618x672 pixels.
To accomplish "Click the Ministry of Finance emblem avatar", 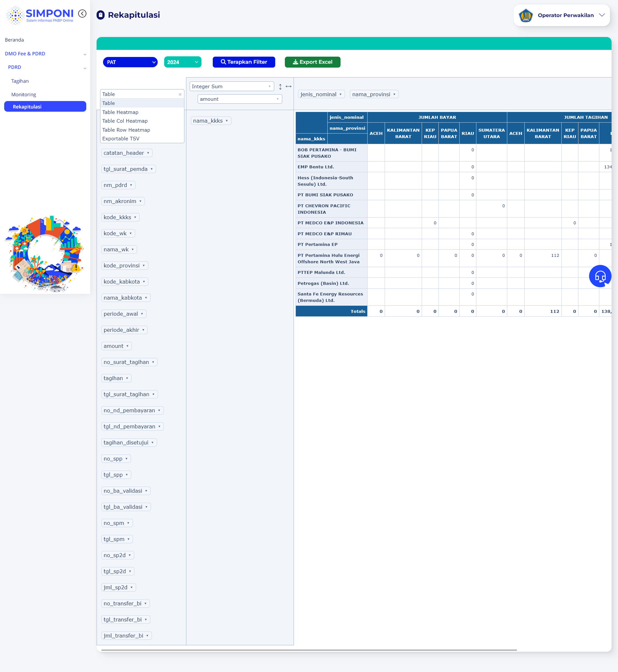I will coord(526,15).
